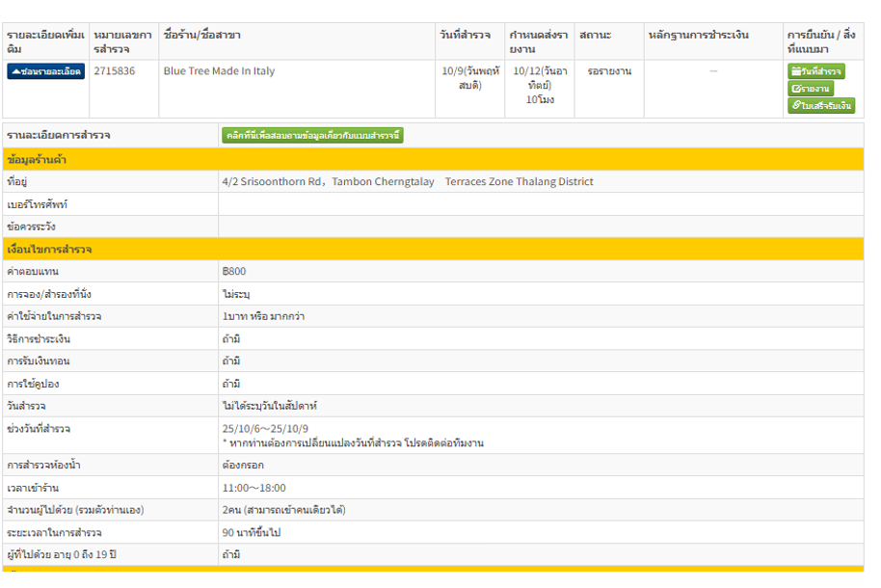Collapse details with the ซ่อนรายละเอียด button
This screenshot has width=881, height=588.
[45, 71]
